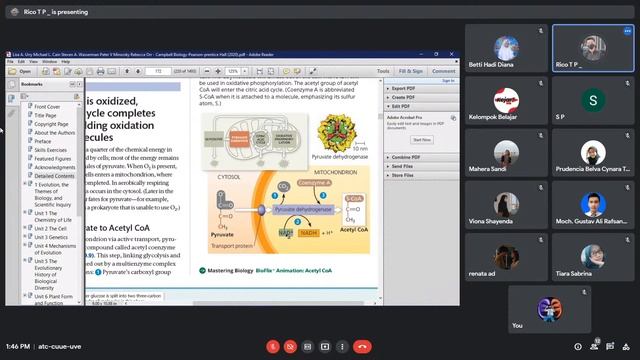Open meeting details info icon
This screenshot has width=640, height=360.
pyautogui.click(x=578, y=347)
